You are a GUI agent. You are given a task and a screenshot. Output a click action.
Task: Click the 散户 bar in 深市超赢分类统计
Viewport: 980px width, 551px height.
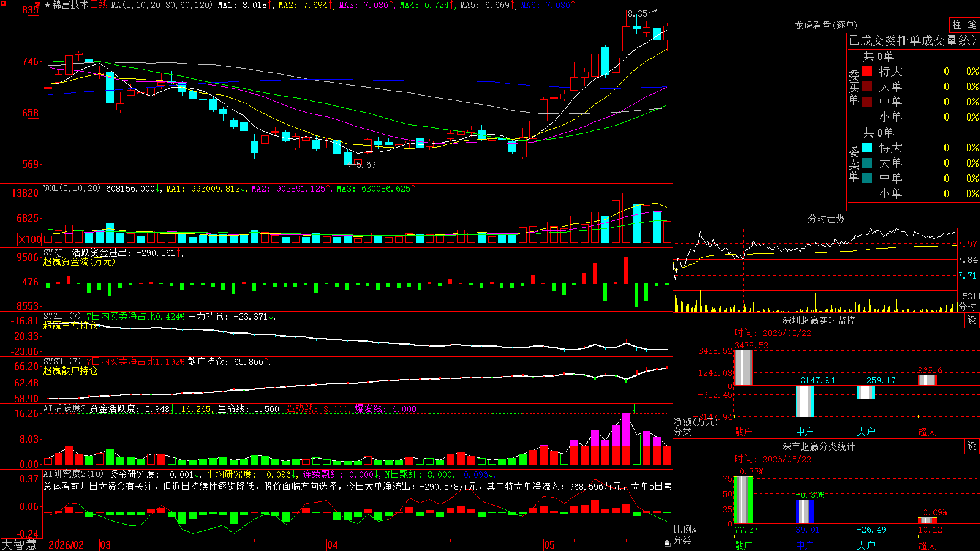(x=743, y=500)
